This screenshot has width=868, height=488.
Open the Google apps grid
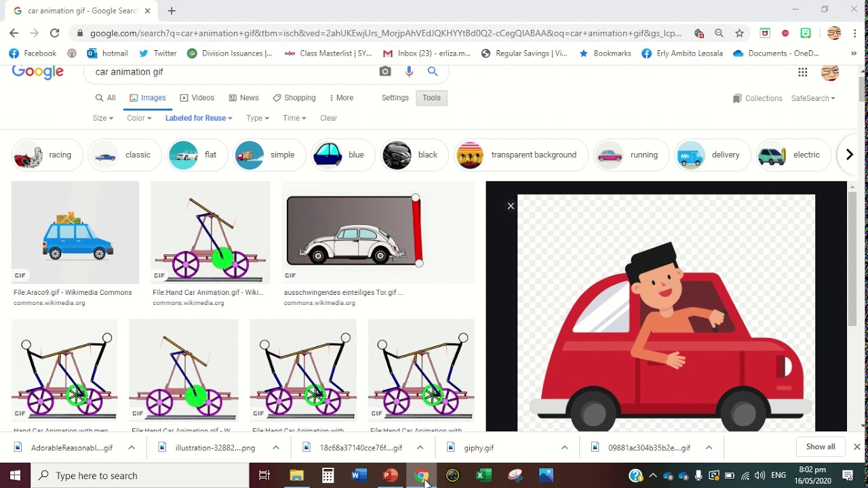803,73
